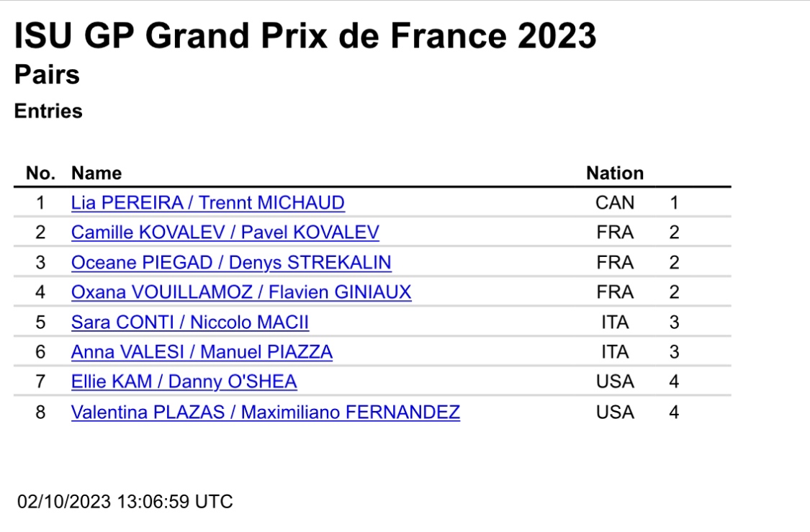The width and height of the screenshot is (810, 532).
Task: Click the Nation column header
Action: tap(615, 173)
